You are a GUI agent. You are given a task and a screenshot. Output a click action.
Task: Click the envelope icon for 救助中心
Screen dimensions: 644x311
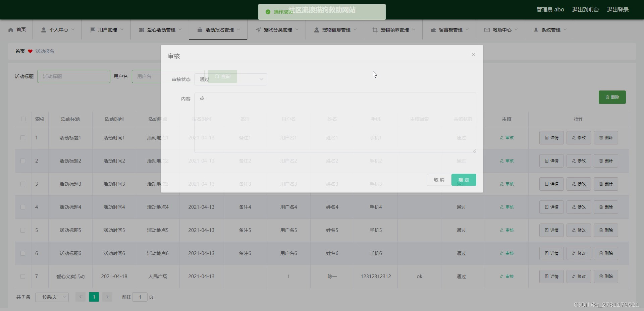click(x=487, y=30)
